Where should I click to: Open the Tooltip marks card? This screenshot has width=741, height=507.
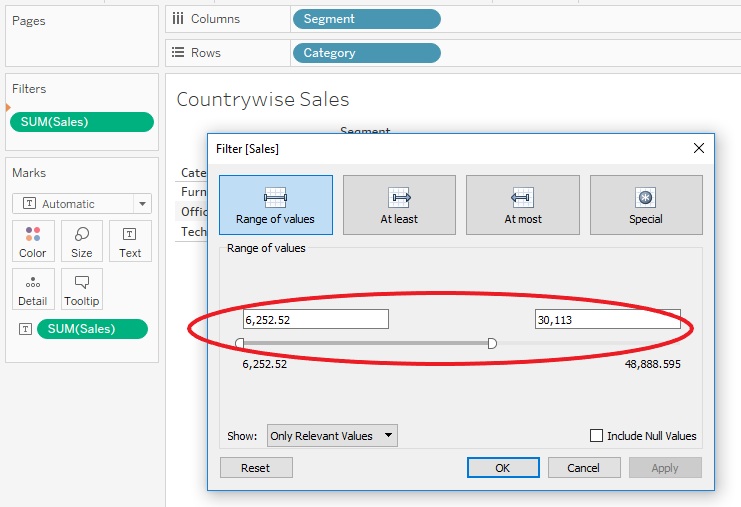click(x=82, y=289)
